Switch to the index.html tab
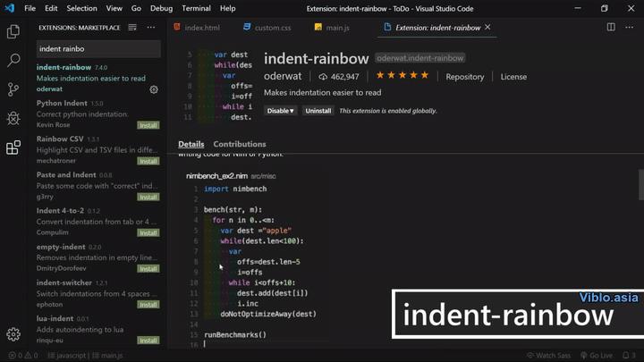This screenshot has width=644, height=362. coord(197,28)
